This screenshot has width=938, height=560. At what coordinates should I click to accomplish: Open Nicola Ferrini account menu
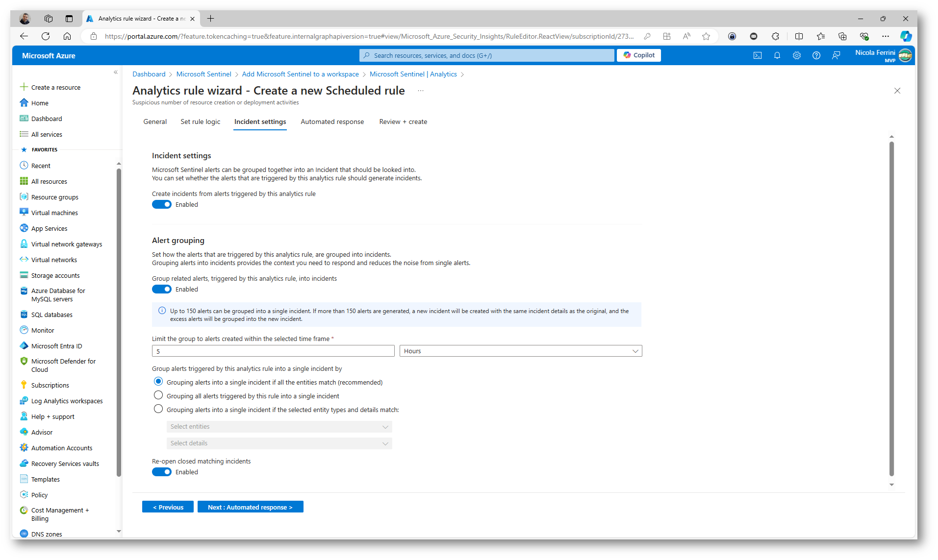point(884,55)
